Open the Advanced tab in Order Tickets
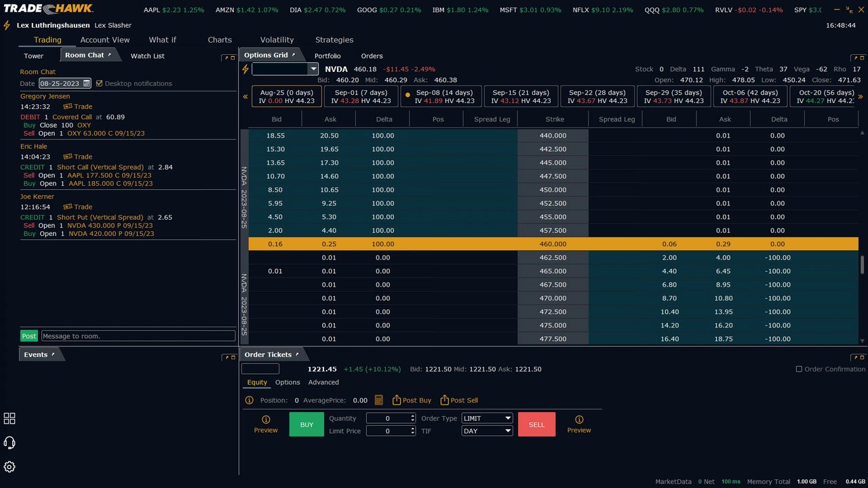Viewport: 868px width, 488px height. click(323, 382)
